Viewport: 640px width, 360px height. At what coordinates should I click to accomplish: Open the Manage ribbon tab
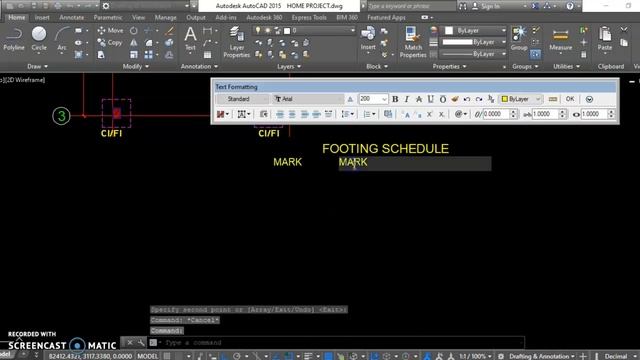(165, 18)
